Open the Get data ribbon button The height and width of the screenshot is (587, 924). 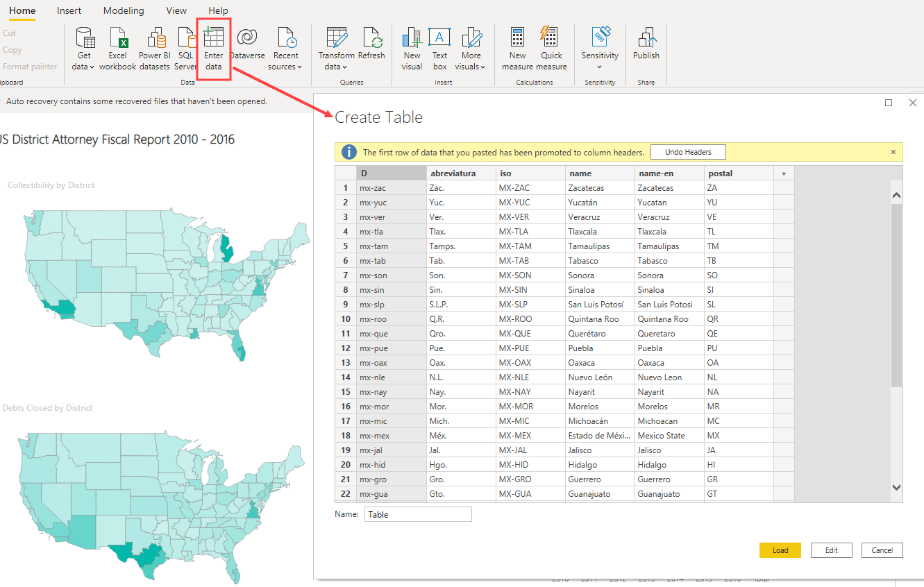(x=84, y=49)
